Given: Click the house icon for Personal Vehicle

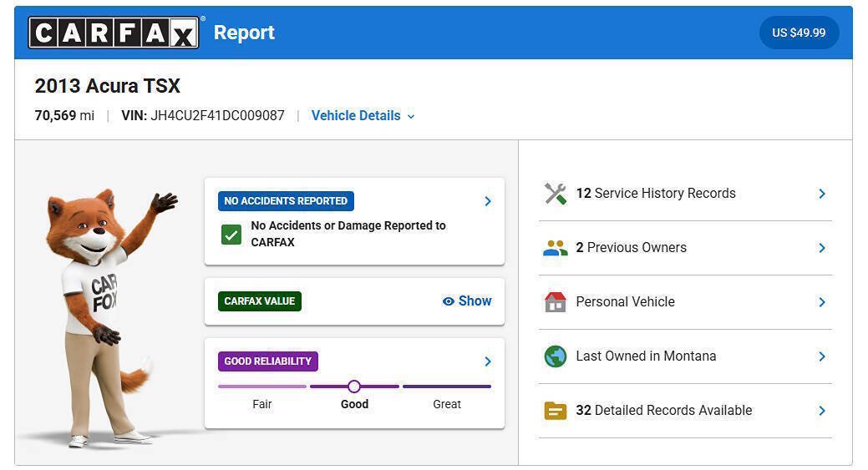Looking at the screenshot, I should 556,302.
